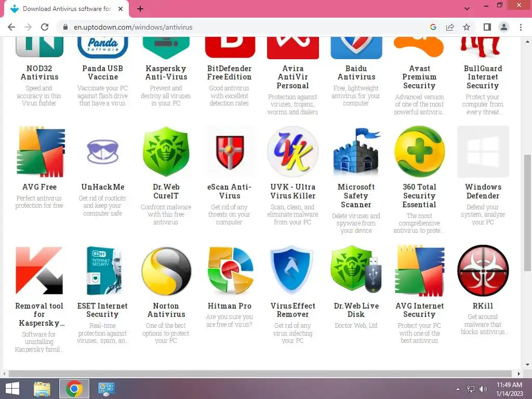Click the share this page icon
Image resolution: width=532 pixels, height=399 pixels.
(x=450, y=27)
